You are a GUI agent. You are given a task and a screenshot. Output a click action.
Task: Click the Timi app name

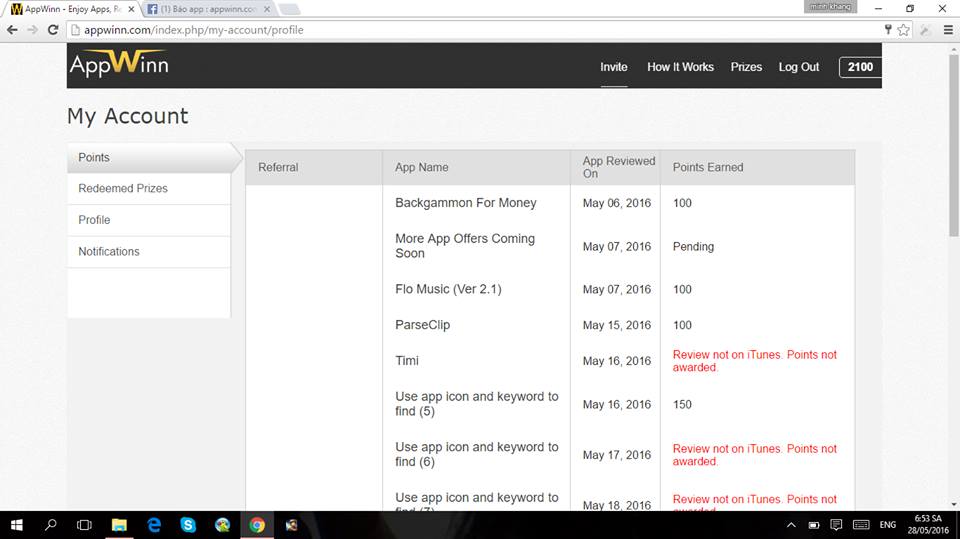click(x=407, y=360)
